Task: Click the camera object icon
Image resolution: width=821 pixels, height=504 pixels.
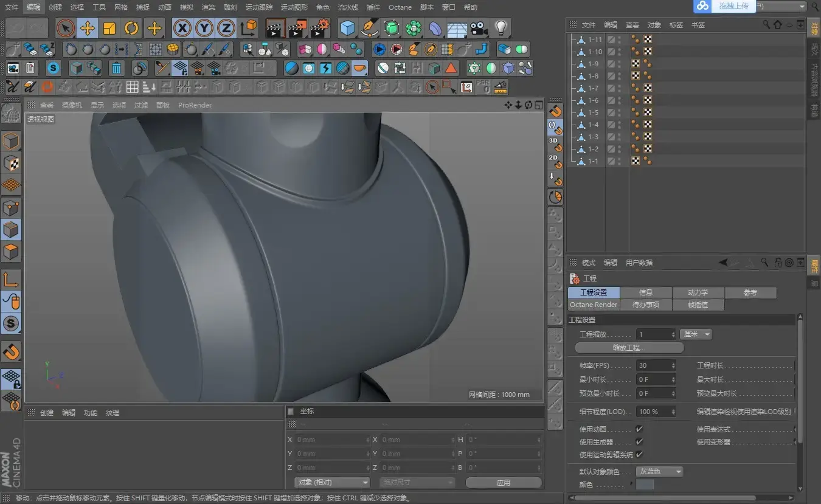Action: coord(479,28)
